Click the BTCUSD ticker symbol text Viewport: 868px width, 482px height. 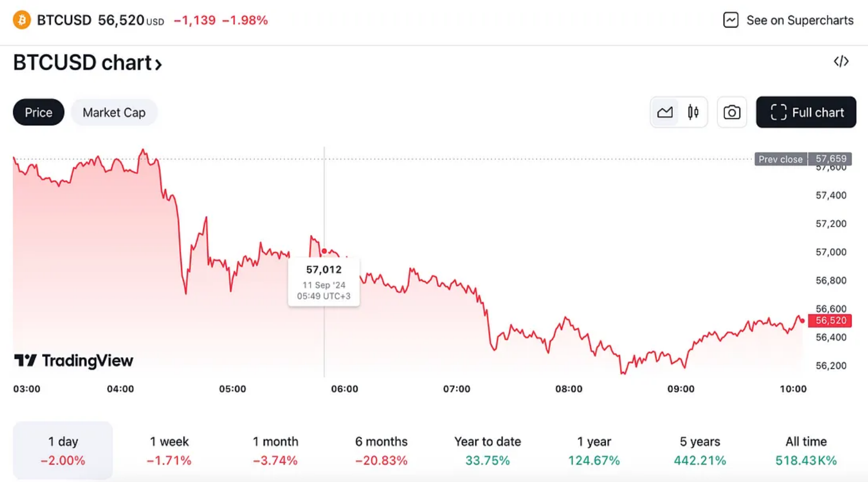64,20
